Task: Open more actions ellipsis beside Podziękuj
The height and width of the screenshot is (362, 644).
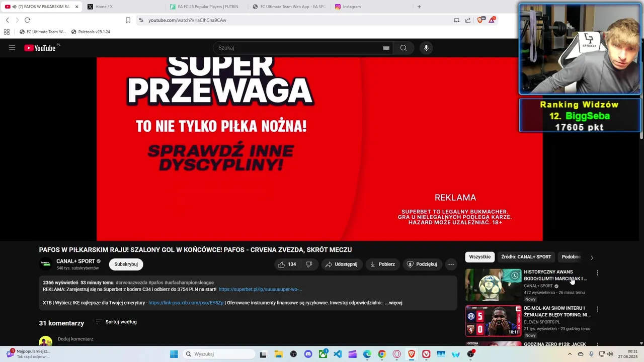Action: coord(451,264)
